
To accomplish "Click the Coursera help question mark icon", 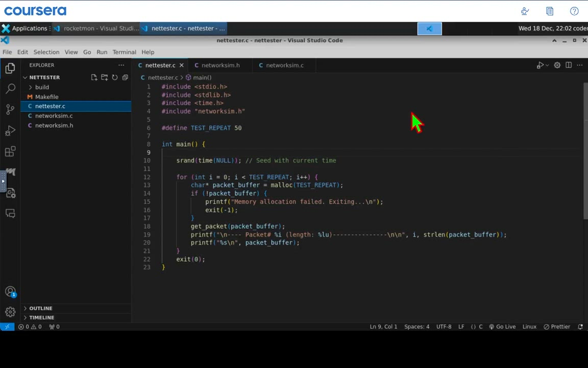I will point(574,11).
